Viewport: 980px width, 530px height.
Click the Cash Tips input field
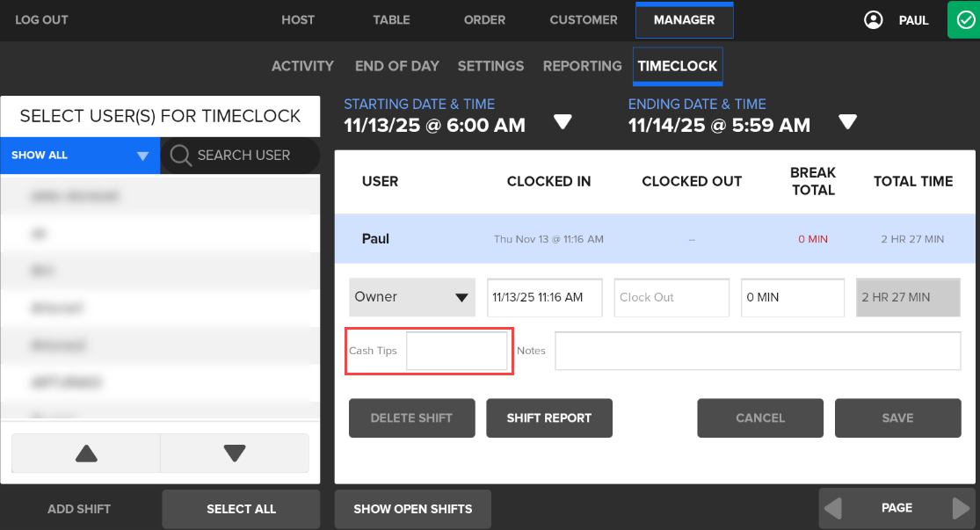pos(457,351)
